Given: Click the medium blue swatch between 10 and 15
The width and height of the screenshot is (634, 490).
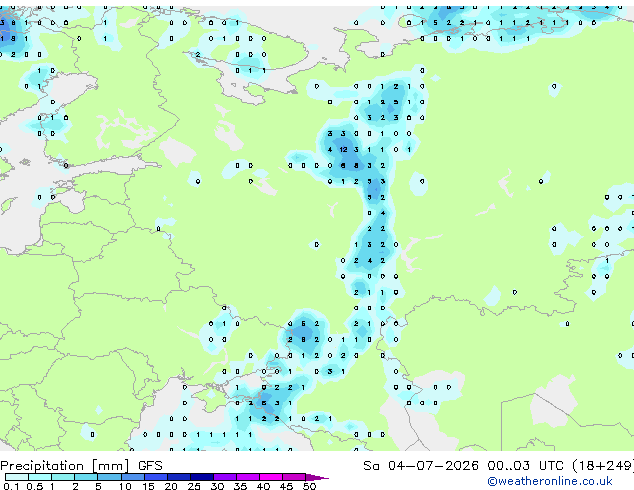Looking at the screenshot, I should click(x=133, y=477).
